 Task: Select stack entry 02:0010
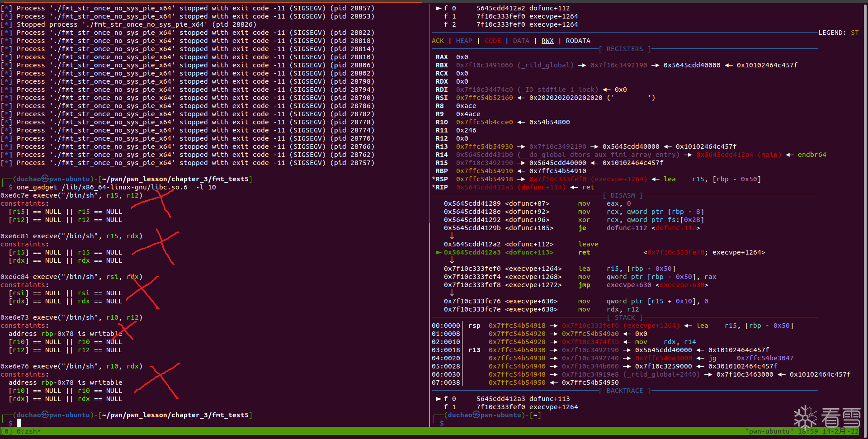point(564,342)
